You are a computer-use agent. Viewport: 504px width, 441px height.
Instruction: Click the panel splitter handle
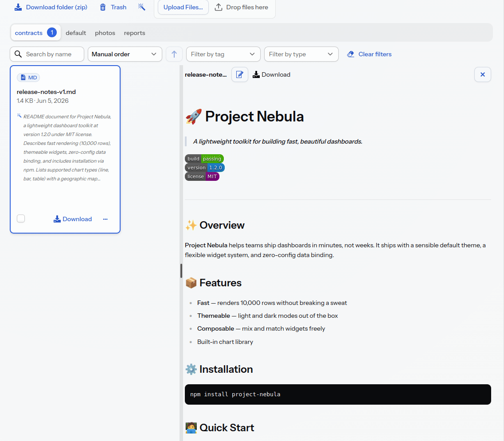[x=181, y=271]
